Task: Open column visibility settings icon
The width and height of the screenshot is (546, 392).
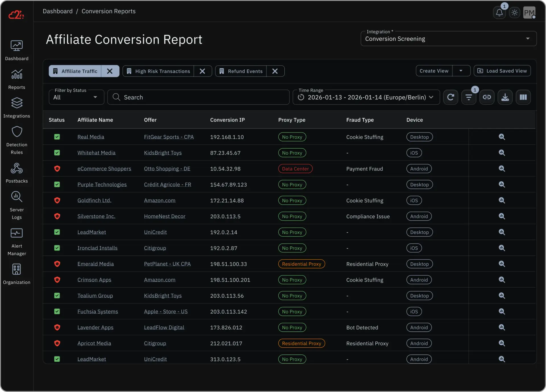Action: click(x=523, y=97)
